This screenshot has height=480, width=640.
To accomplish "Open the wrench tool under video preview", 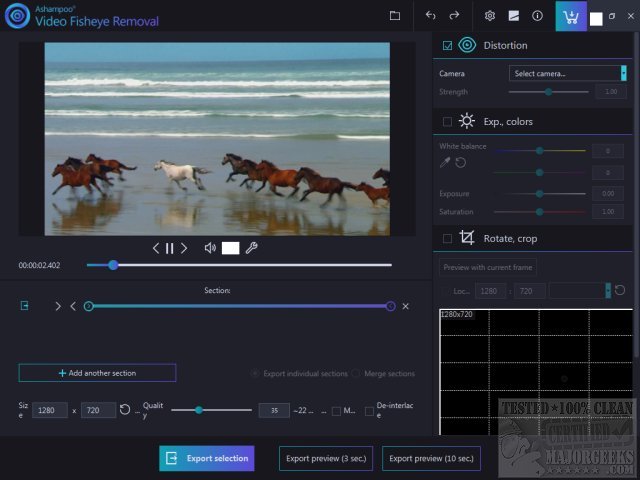I will [x=252, y=248].
